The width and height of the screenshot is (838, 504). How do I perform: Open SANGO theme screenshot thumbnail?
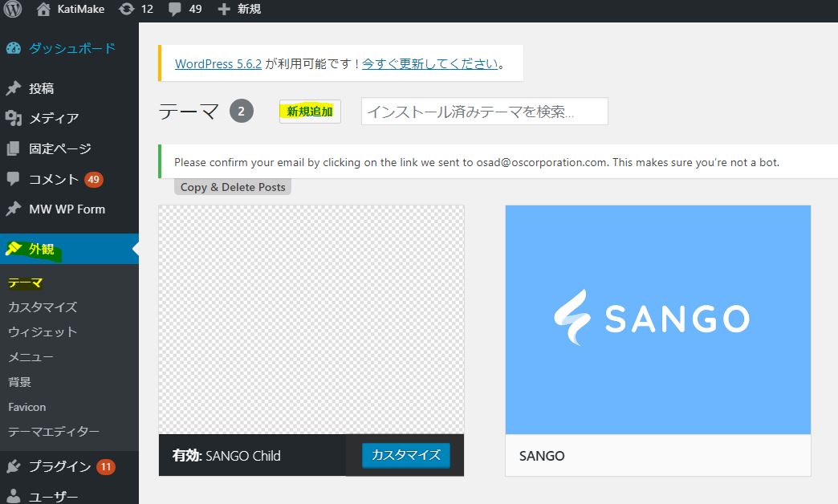(x=658, y=319)
